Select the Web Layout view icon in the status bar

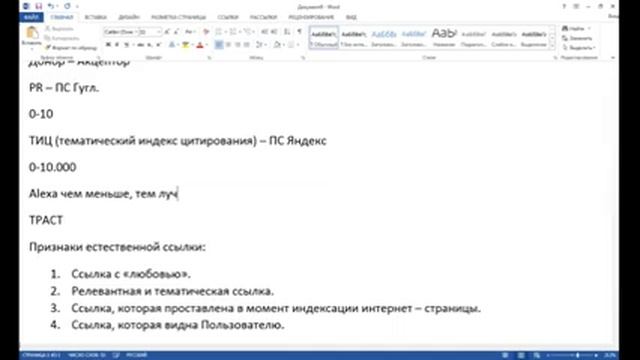pyautogui.click(x=537, y=356)
